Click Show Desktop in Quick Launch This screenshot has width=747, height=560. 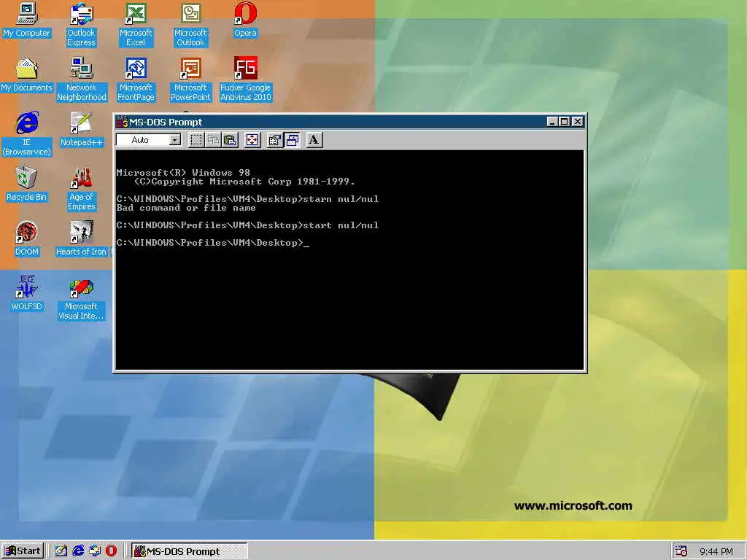coord(61,551)
